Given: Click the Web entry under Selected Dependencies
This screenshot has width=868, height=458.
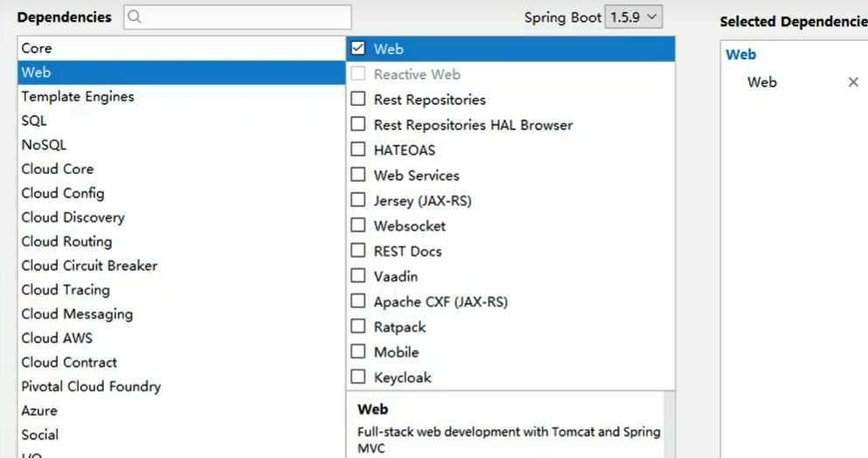Looking at the screenshot, I should tap(761, 82).
